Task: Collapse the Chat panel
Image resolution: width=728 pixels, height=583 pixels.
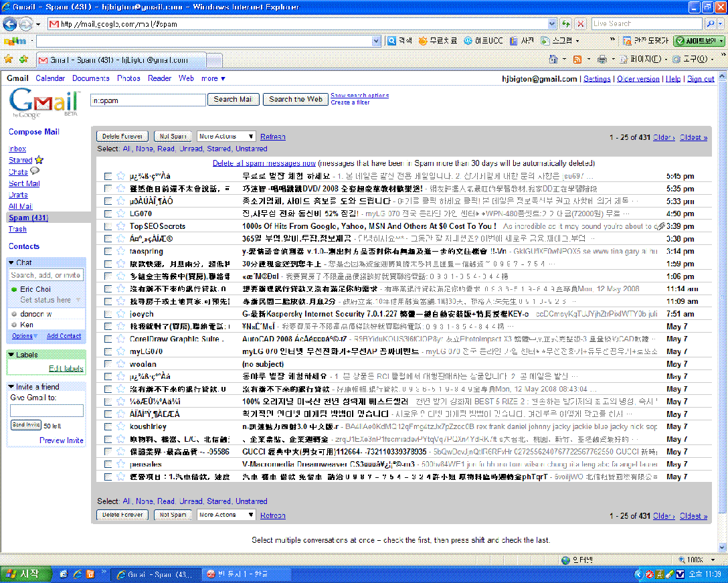Action: coord(11,263)
